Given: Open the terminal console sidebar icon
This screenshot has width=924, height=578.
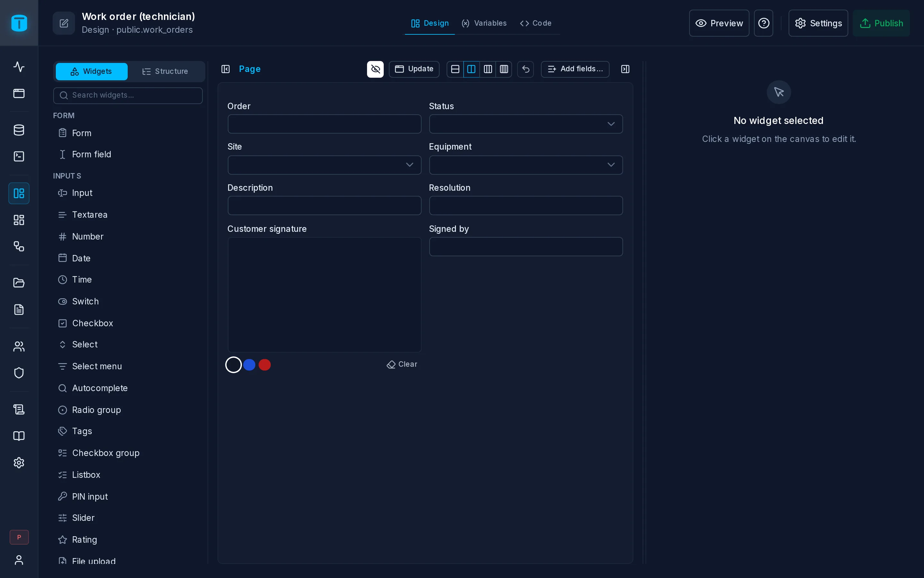Looking at the screenshot, I should pos(19,156).
